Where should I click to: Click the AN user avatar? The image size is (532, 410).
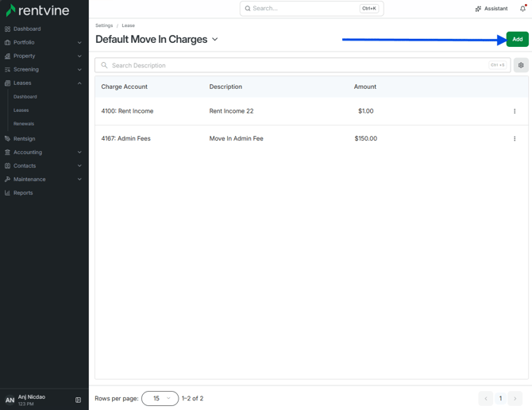click(x=10, y=400)
